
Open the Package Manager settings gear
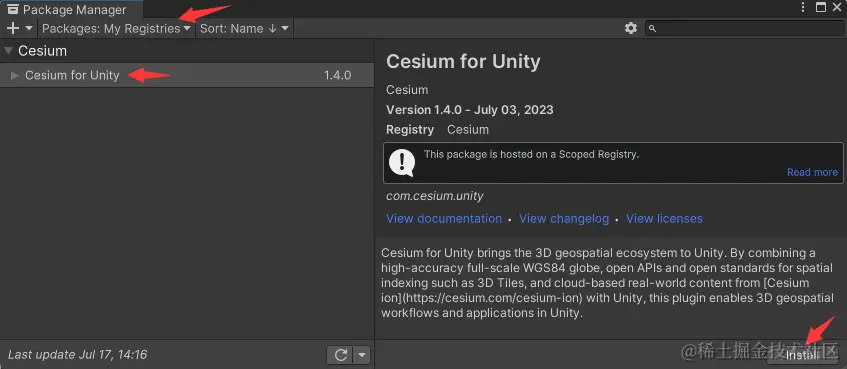click(630, 28)
